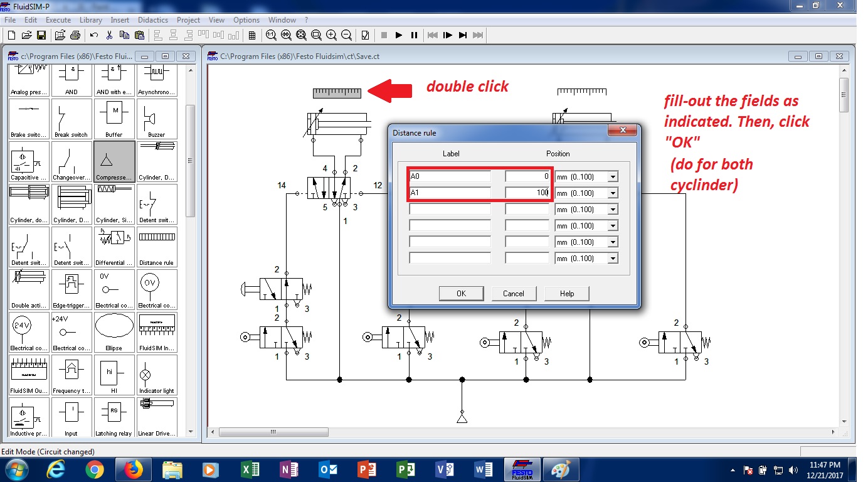Select the Edge-triggered component in the library
This screenshot has width=868, height=482.
click(71, 289)
